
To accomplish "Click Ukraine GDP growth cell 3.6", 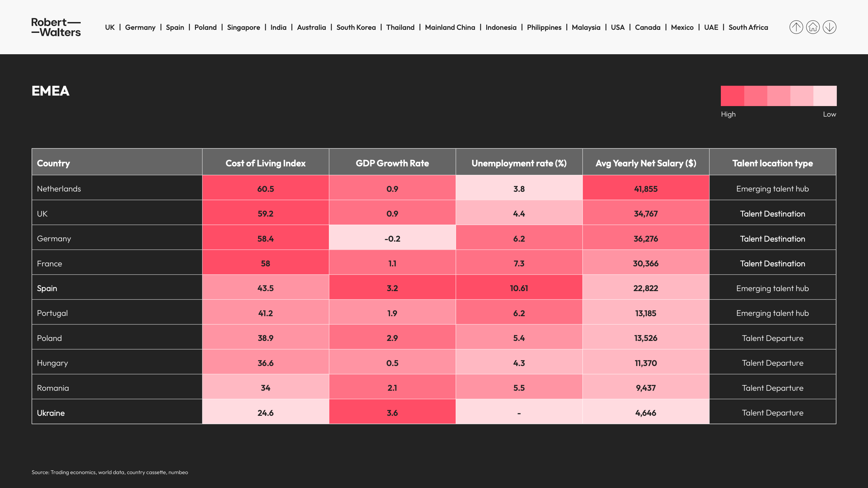I will (392, 412).
